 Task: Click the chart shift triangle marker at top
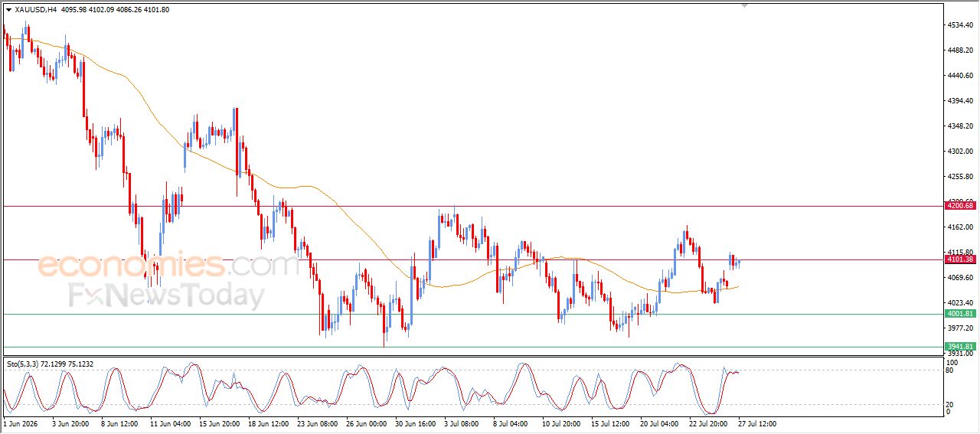pos(744,6)
